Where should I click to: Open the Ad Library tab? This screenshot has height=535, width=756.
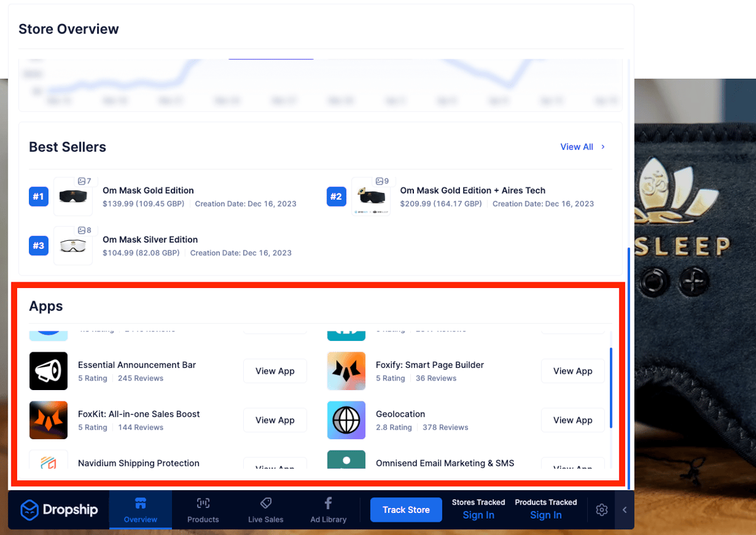328,510
